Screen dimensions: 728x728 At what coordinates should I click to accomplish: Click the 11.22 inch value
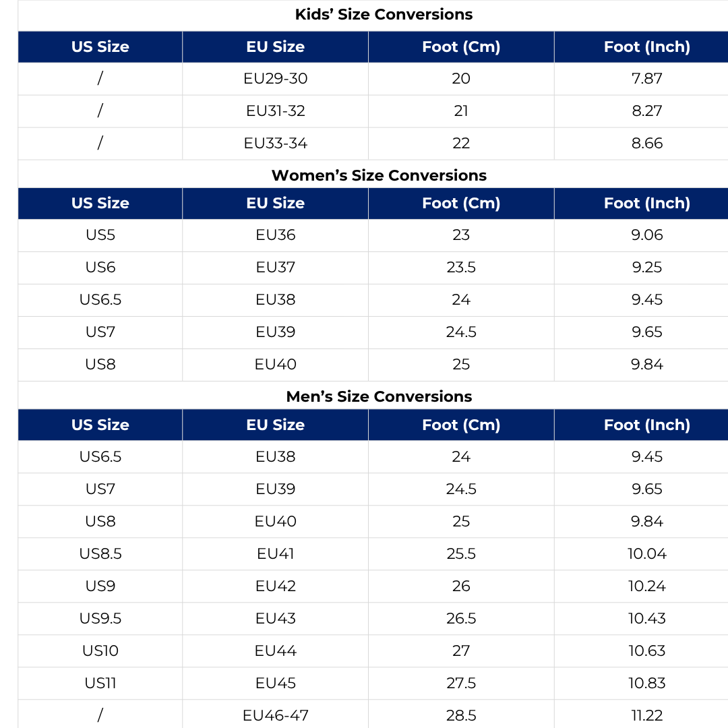pyautogui.click(x=646, y=715)
